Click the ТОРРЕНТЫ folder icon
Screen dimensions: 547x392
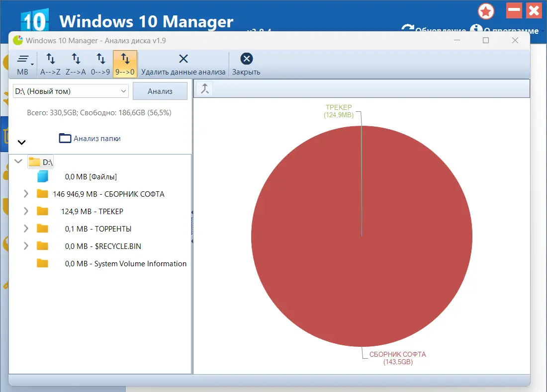(x=42, y=229)
